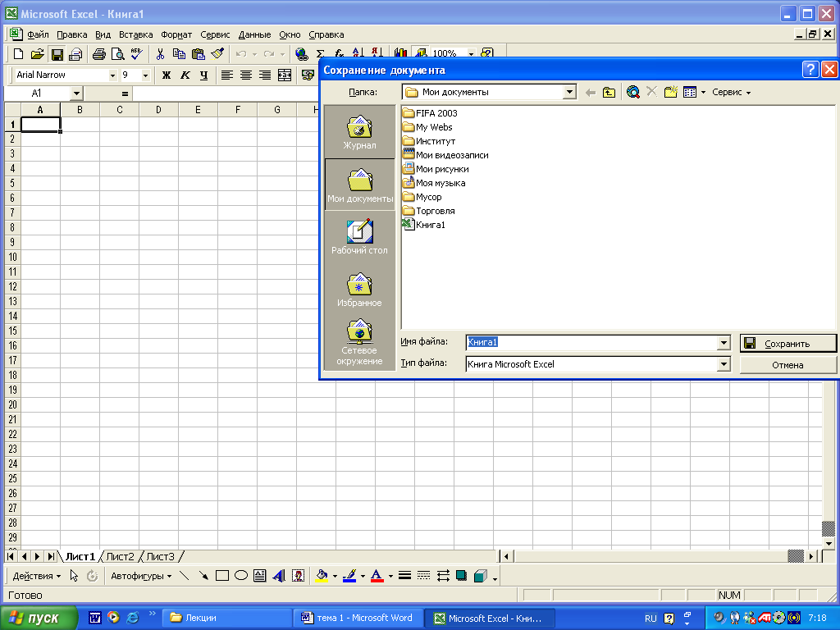Image resolution: width=840 pixels, height=630 pixels.
Task: Toggle align left formatting
Action: (226, 75)
